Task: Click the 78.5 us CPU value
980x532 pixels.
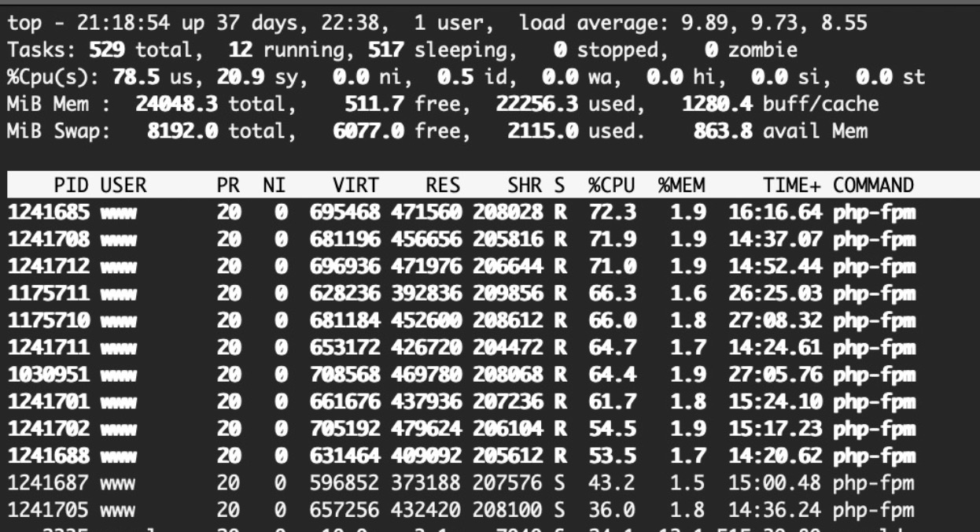Action: 131,77
